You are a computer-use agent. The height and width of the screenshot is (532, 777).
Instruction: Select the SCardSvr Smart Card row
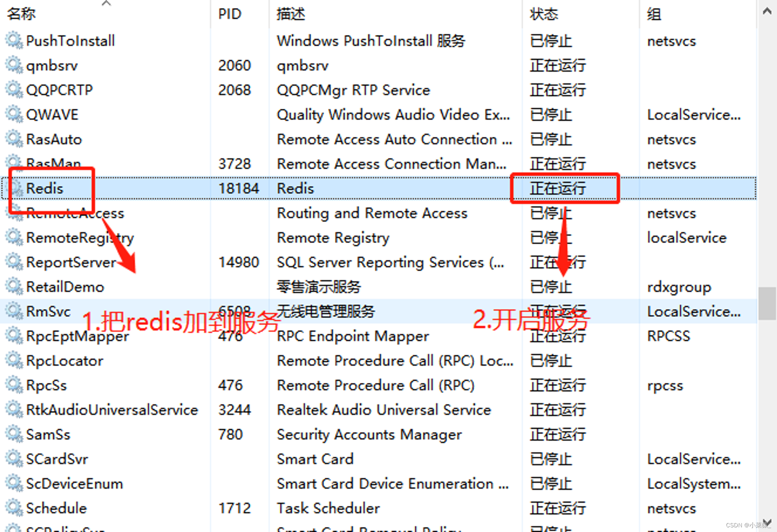pos(57,459)
